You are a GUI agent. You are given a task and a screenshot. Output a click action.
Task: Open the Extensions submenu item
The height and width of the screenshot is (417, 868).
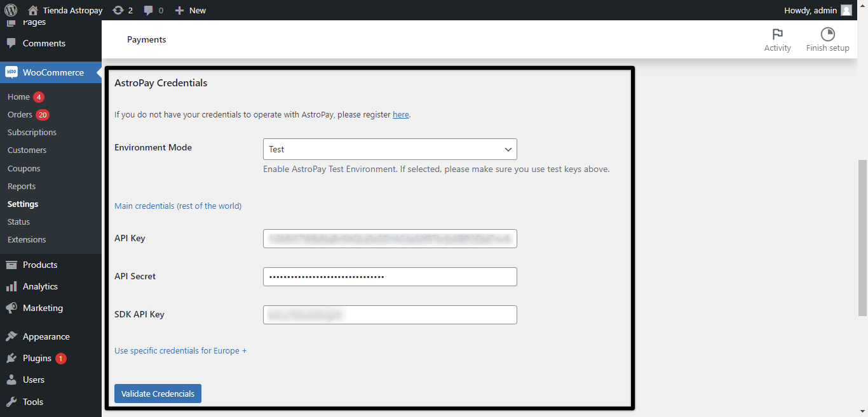click(27, 239)
